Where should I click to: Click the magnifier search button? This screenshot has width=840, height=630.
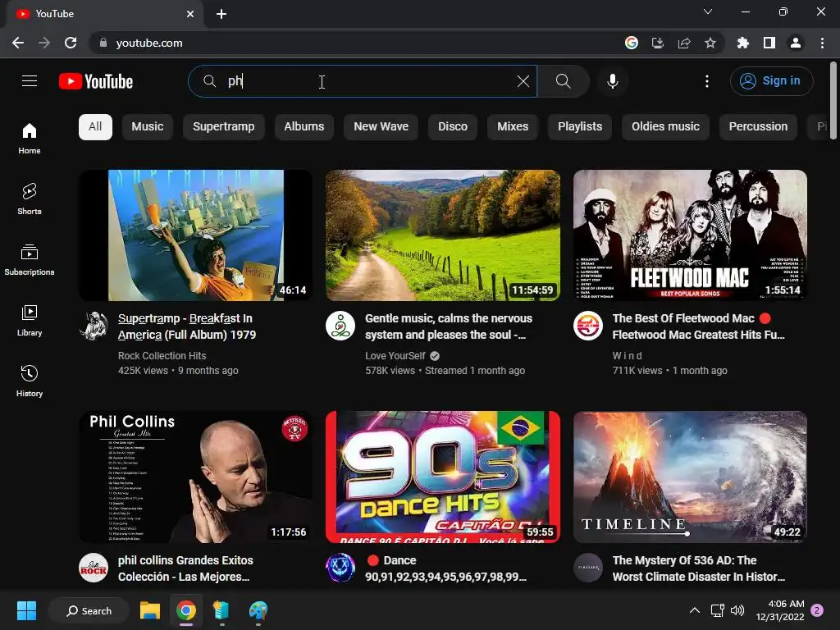(563, 81)
